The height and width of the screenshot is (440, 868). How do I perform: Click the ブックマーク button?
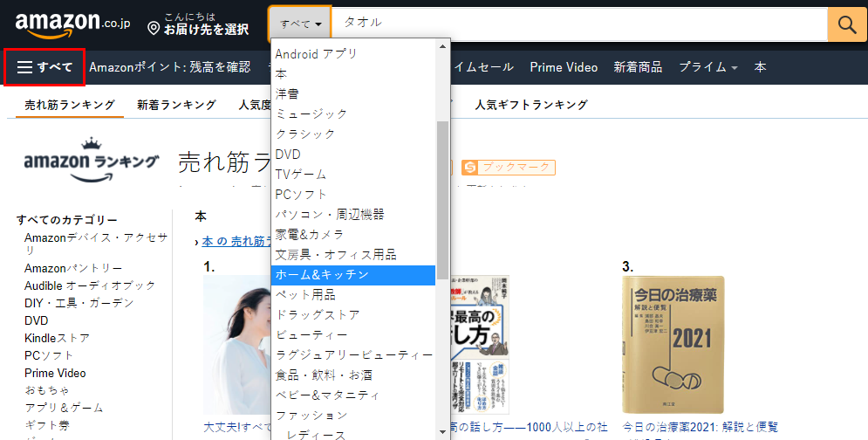tap(509, 167)
